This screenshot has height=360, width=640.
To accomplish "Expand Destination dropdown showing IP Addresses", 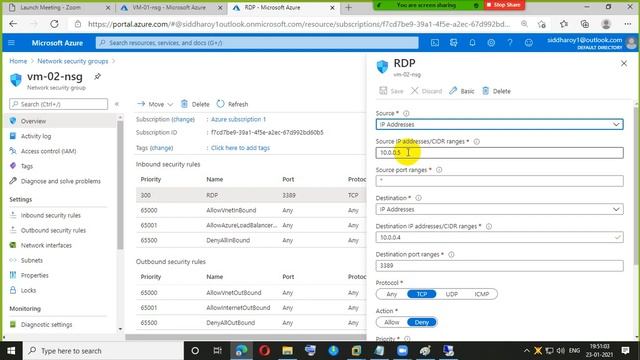I will [499, 209].
